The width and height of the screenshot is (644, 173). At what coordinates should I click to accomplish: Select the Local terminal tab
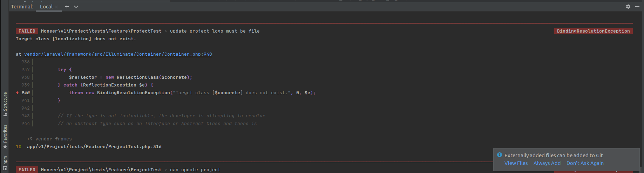click(x=46, y=7)
